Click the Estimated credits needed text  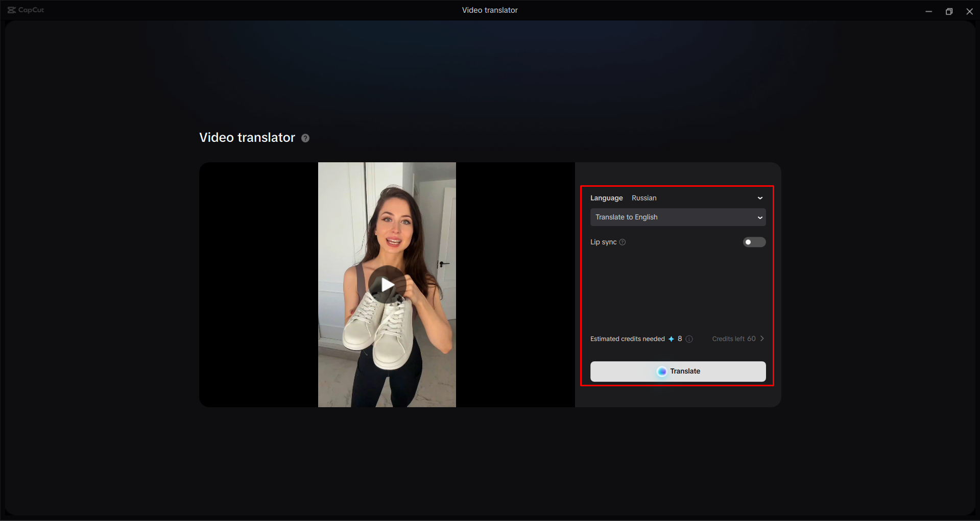pos(627,338)
